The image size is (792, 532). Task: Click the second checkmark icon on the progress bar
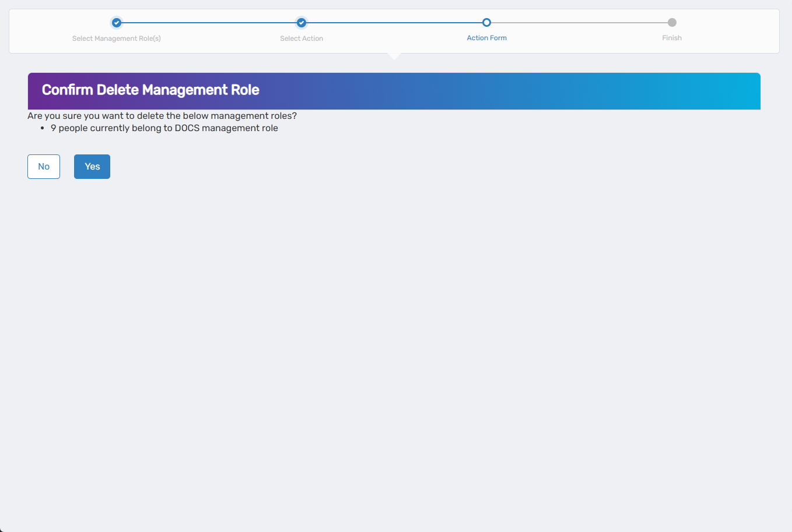[x=301, y=23]
